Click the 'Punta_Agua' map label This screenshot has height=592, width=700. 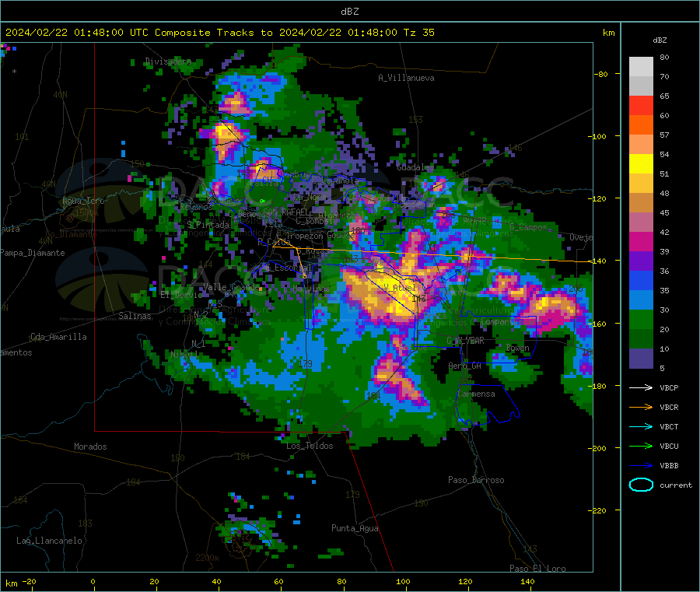(355, 528)
